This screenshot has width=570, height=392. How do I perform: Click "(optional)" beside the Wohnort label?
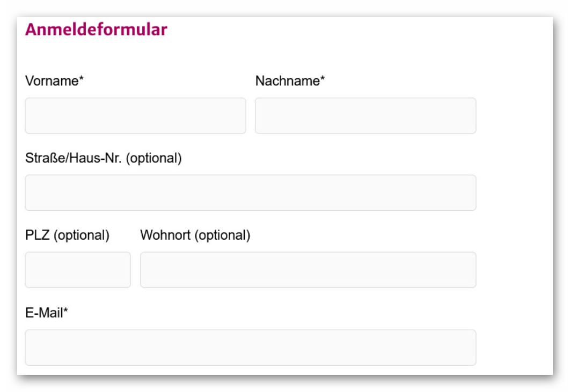coord(222,236)
